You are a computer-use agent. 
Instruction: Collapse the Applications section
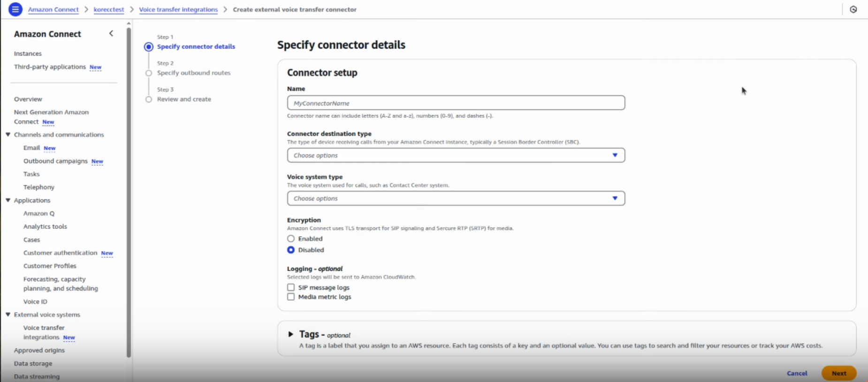8,200
